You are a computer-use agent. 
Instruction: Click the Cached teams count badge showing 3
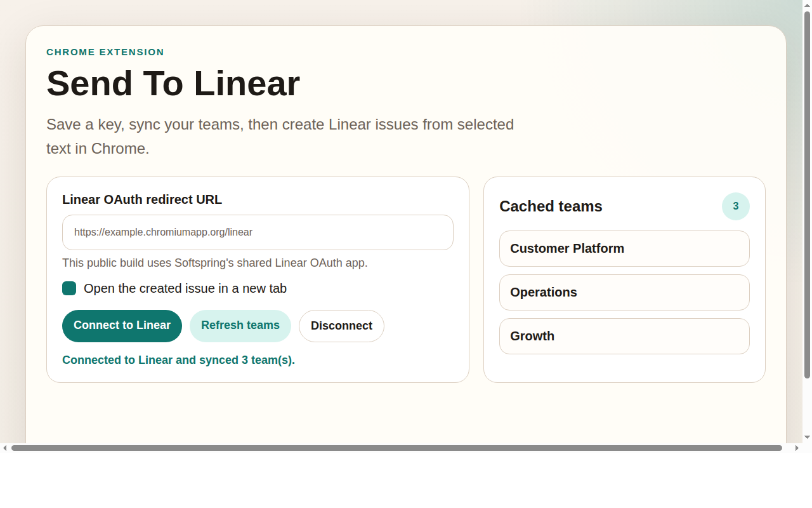tap(735, 206)
